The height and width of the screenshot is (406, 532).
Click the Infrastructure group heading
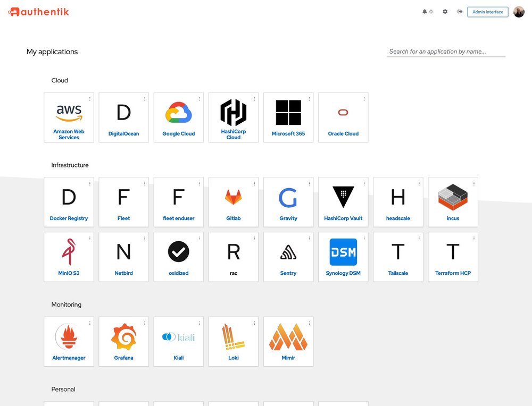70,165
